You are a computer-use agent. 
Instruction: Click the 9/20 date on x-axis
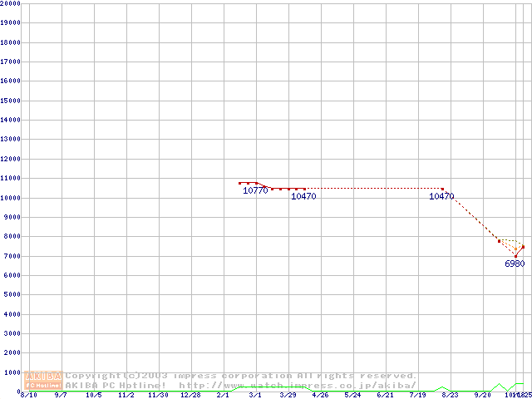[x=482, y=395]
